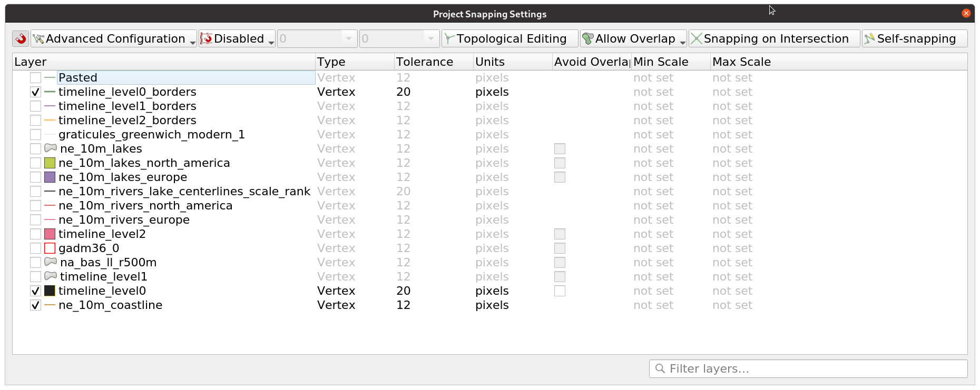Click the Tolerance column header
The image size is (980, 390).
coord(425,62)
